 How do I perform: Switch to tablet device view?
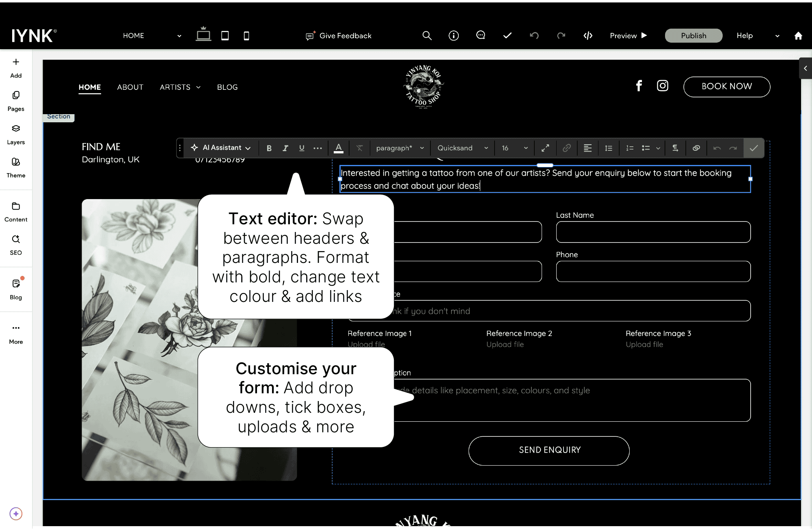click(225, 36)
